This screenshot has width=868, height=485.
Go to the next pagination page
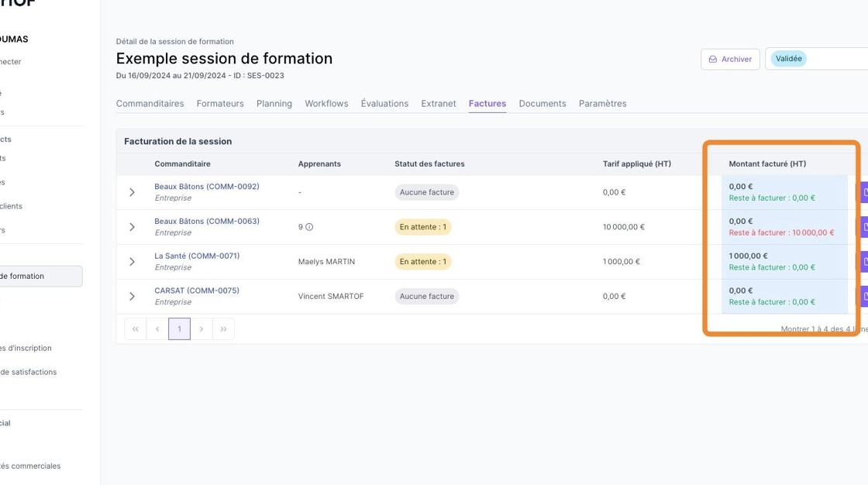[201, 329]
